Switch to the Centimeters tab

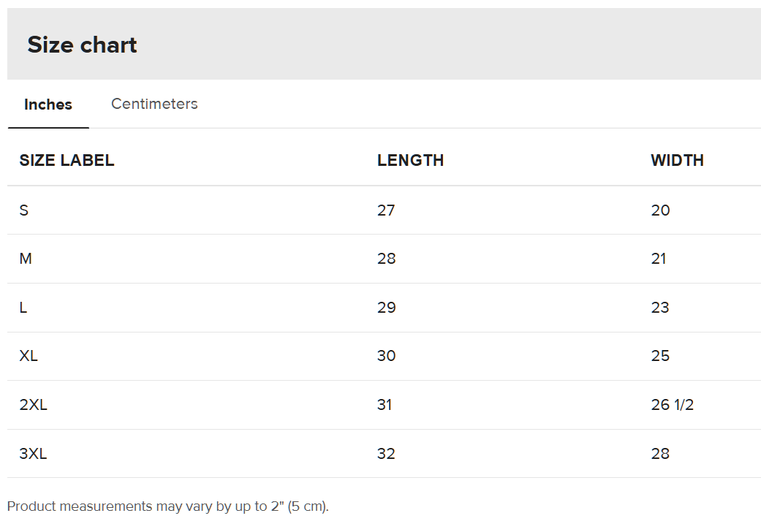click(154, 104)
